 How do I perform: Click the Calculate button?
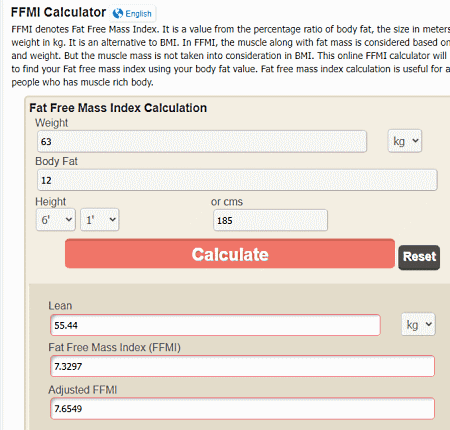(230, 254)
